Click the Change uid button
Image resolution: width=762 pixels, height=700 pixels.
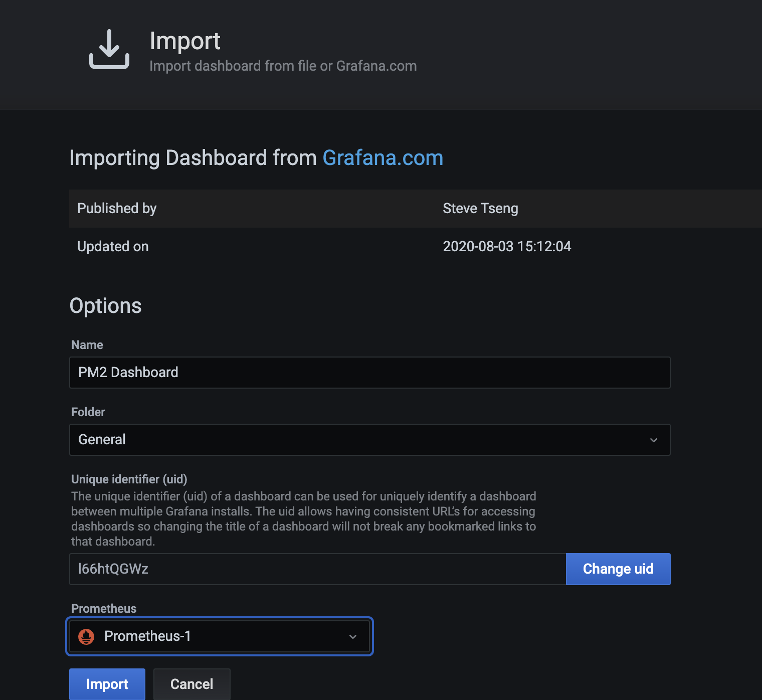[618, 569]
